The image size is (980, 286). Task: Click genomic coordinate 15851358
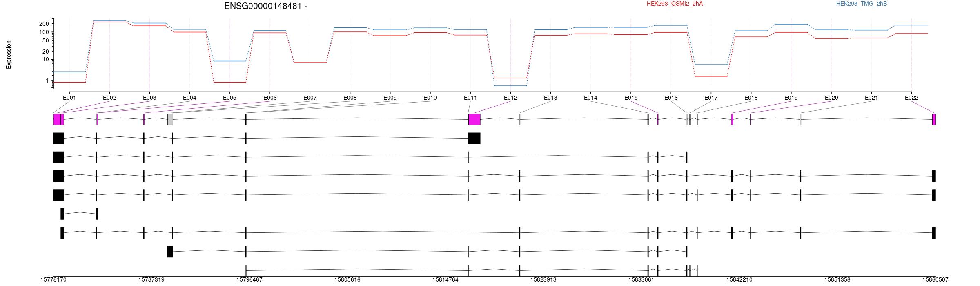837,280
